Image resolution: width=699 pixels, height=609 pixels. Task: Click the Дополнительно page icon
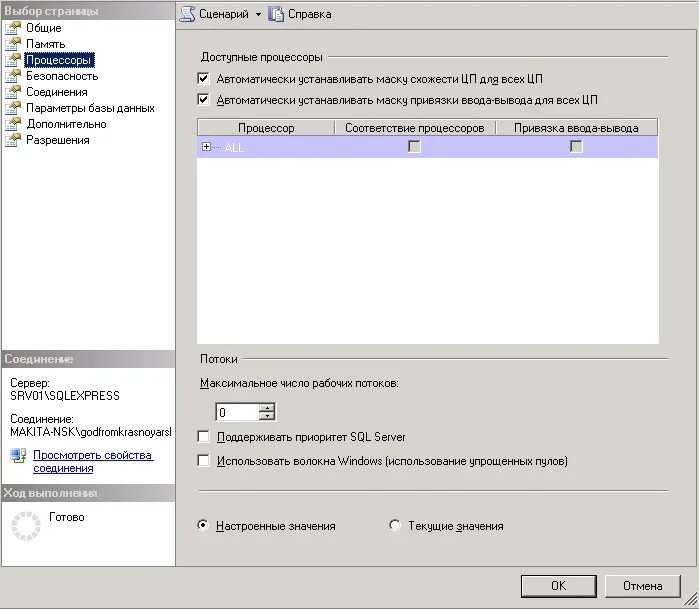click(13, 124)
